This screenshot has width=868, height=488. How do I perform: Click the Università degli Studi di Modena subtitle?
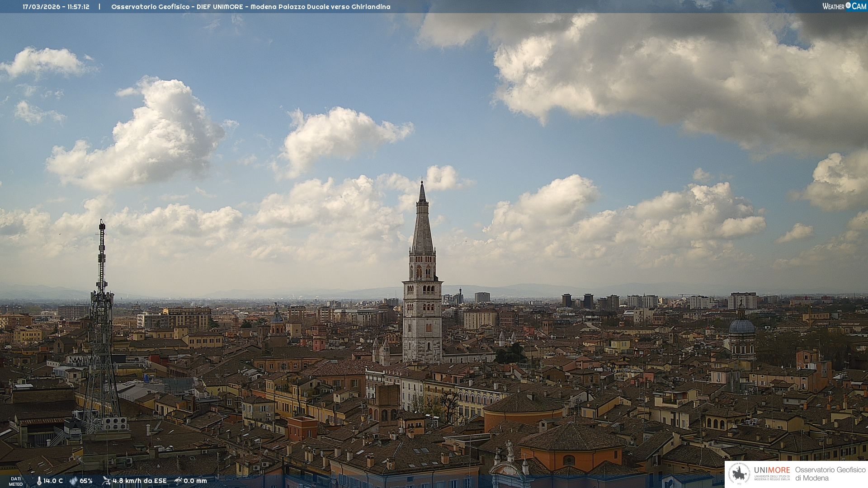pos(772,478)
